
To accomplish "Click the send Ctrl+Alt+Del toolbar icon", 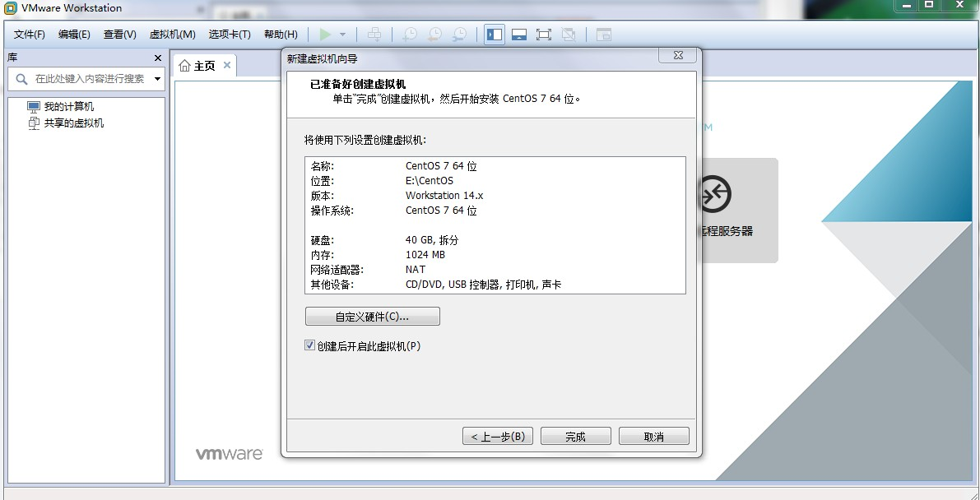I will [x=374, y=35].
